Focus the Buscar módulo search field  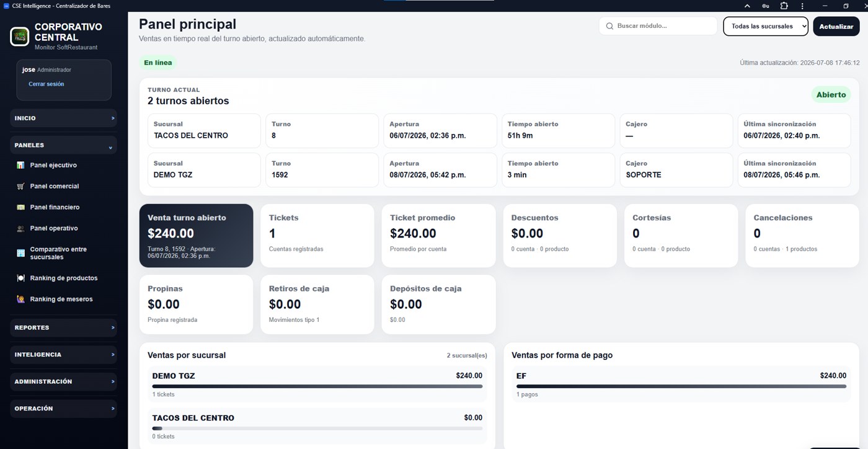pos(658,26)
